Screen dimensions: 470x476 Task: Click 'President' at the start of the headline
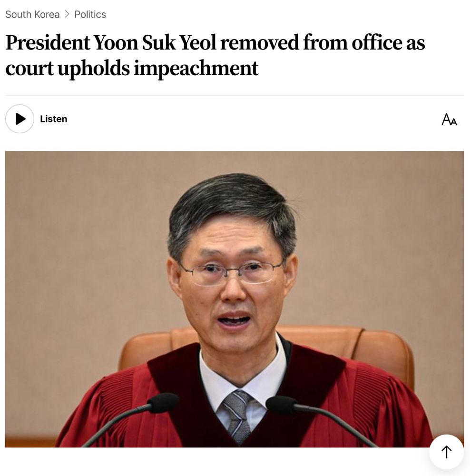point(48,42)
